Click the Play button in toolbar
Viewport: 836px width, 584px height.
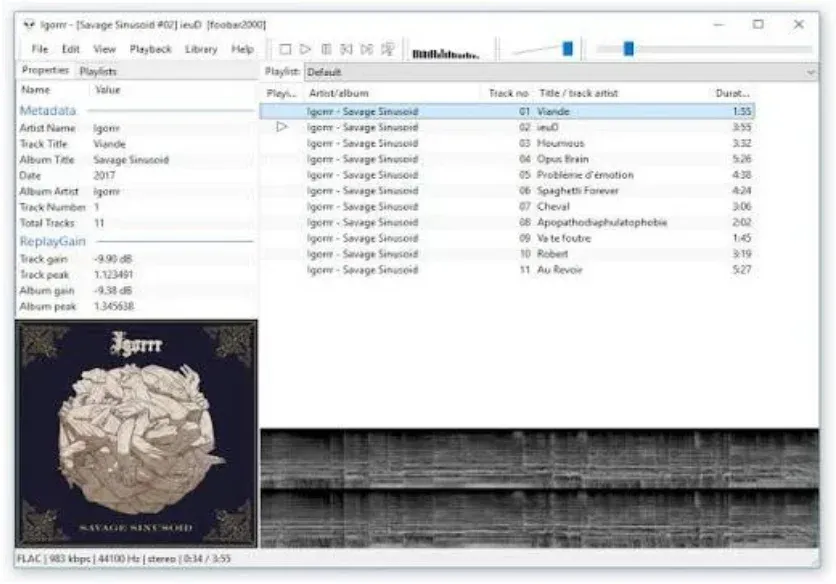coord(306,50)
